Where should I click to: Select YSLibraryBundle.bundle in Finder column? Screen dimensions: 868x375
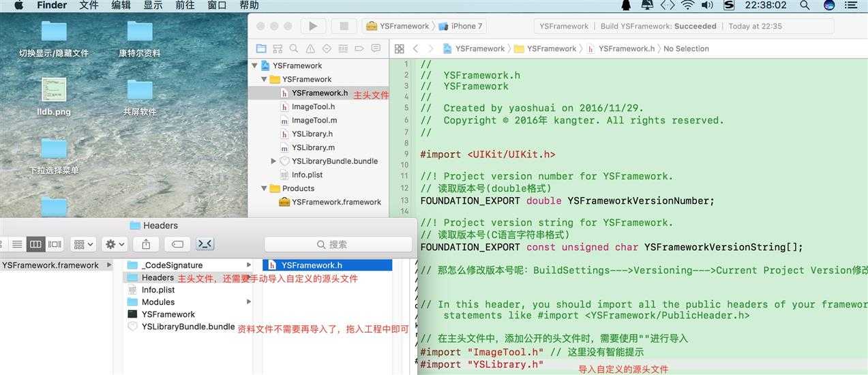tap(188, 327)
